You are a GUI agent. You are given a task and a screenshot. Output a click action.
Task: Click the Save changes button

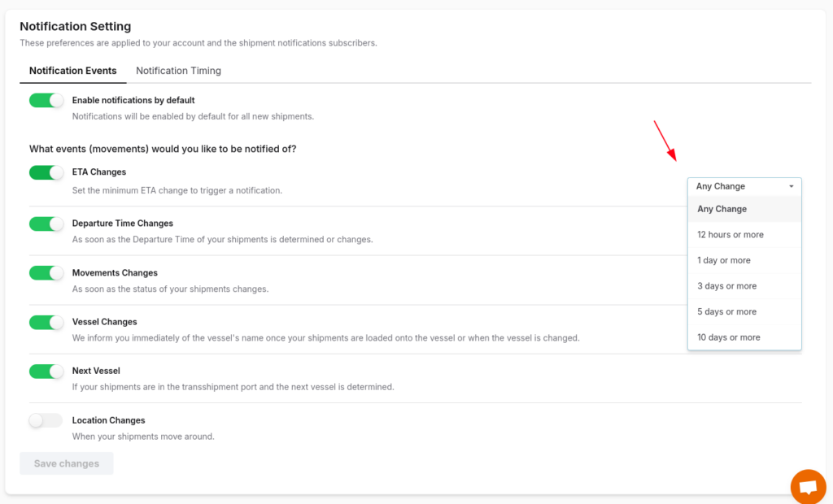tap(66, 463)
